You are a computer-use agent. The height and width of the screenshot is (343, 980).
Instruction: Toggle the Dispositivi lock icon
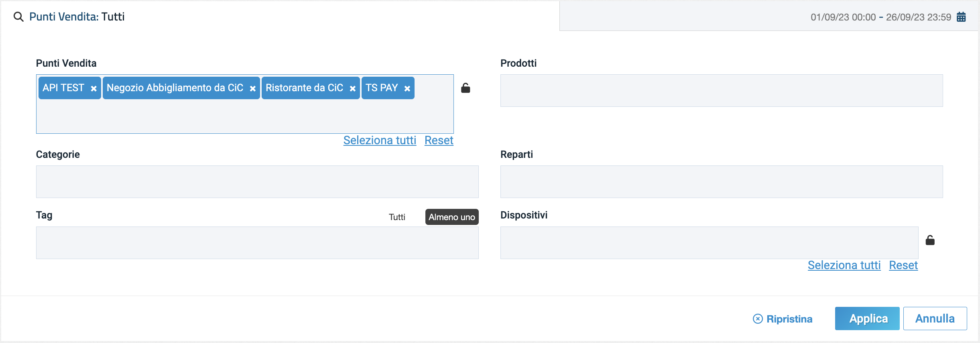tap(930, 240)
